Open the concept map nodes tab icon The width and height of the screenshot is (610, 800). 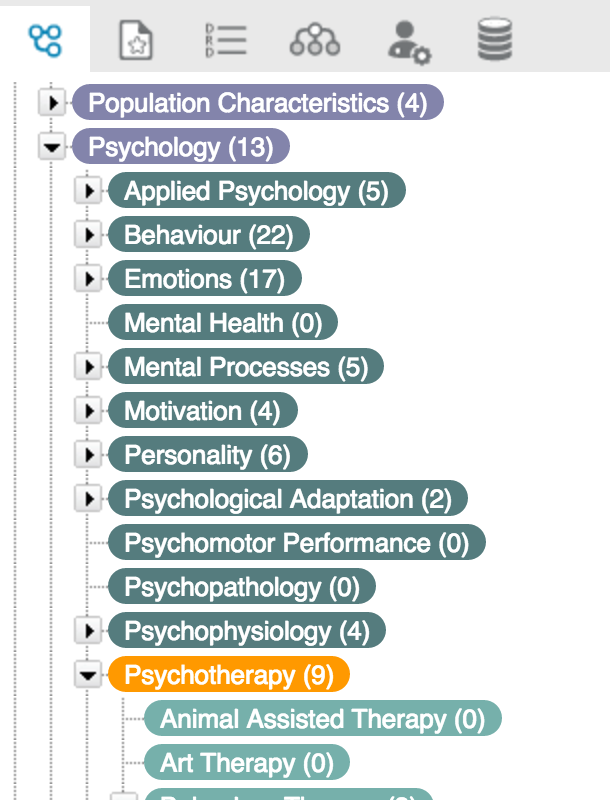tap(45, 40)
